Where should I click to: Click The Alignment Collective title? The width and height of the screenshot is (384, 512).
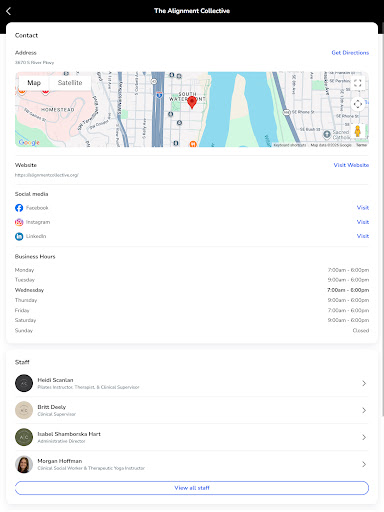tap(192, 11)
